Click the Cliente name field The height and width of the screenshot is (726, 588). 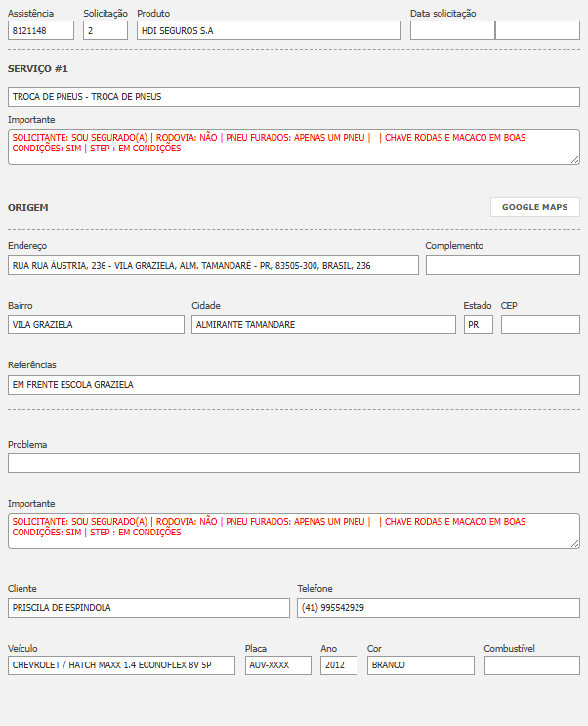(148, 608)
